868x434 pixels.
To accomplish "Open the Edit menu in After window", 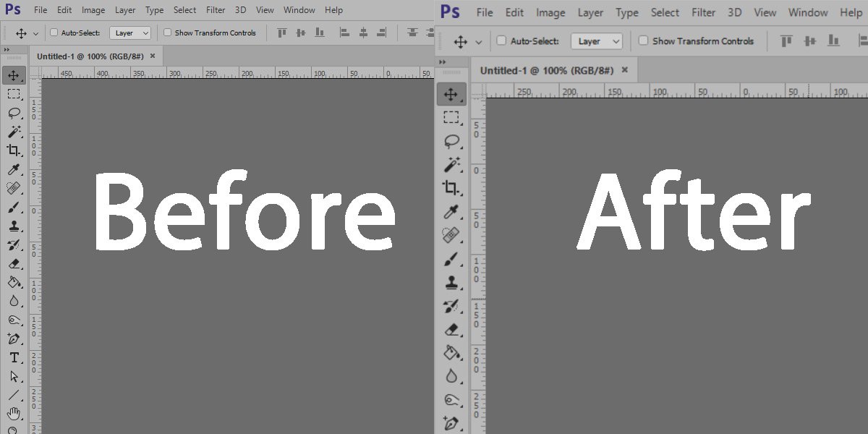I will tap(514, 12).
